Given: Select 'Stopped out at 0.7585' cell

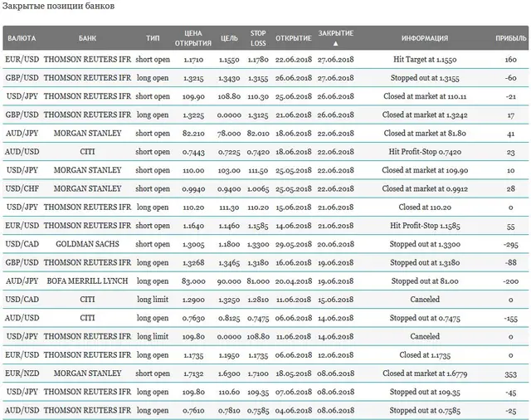Looking at the screenshot, I should 425,411.
